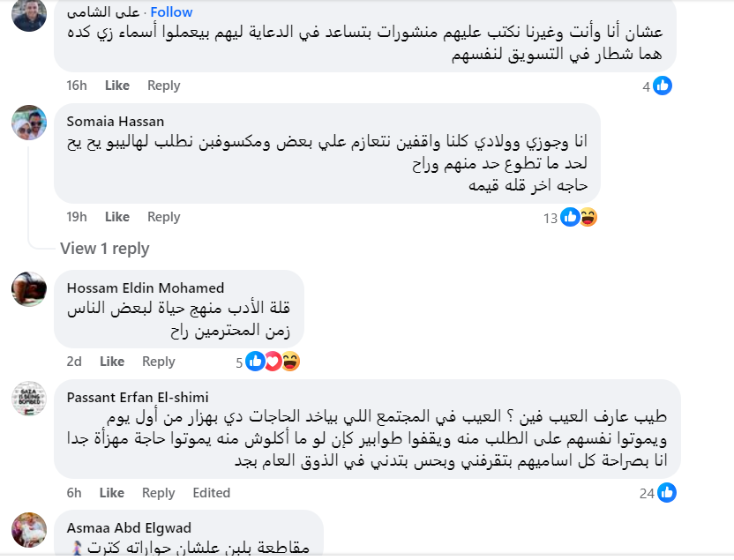
Task: Click the haha reaction emoji on Somaia Hassan's comment
Action: (588, 217)
